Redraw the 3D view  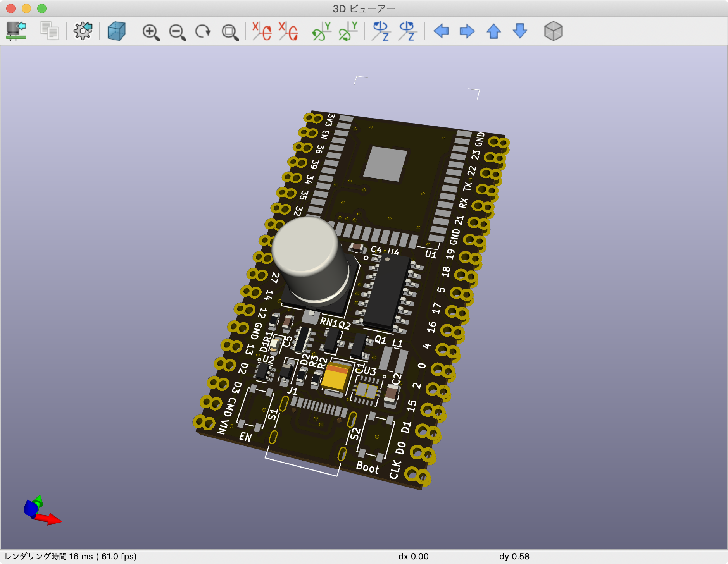pos(203,32)
